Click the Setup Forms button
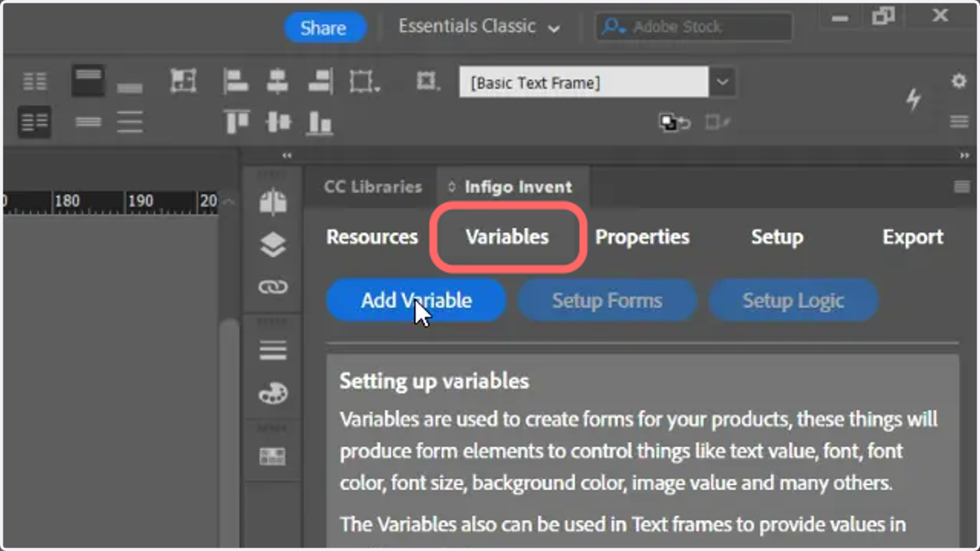This screenshot has width=980, height=551. pos(607,300)
